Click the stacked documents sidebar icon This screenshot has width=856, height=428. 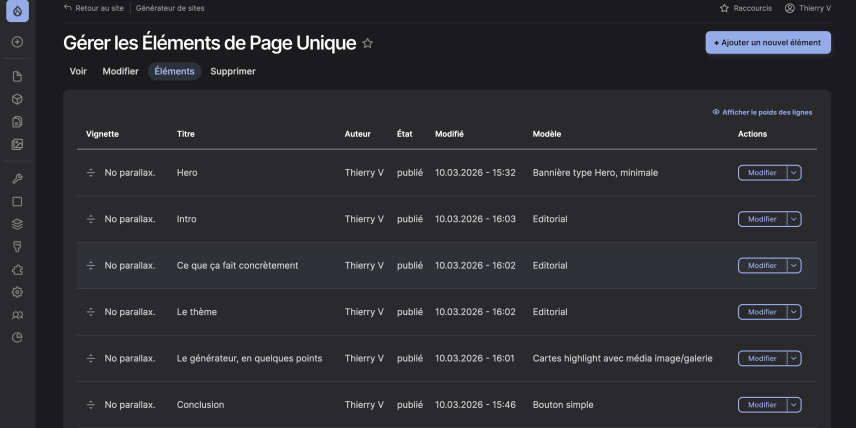point(17,122)
